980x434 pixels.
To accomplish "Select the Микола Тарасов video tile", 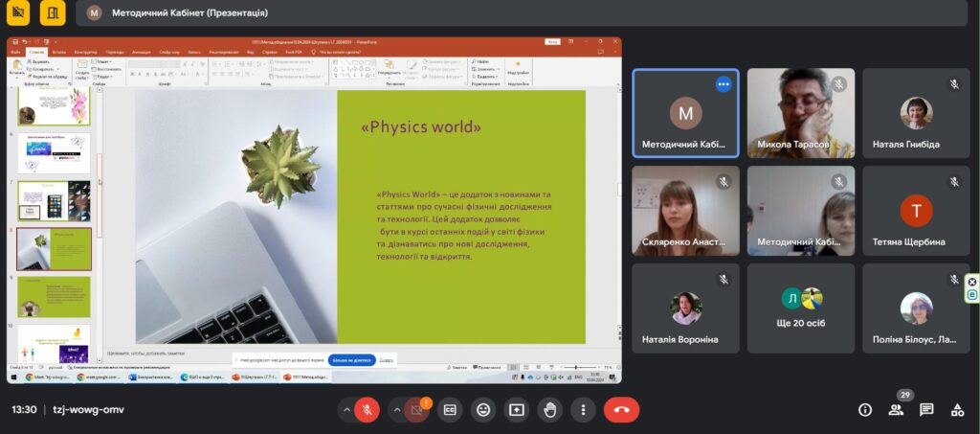I will coord(801,113).
